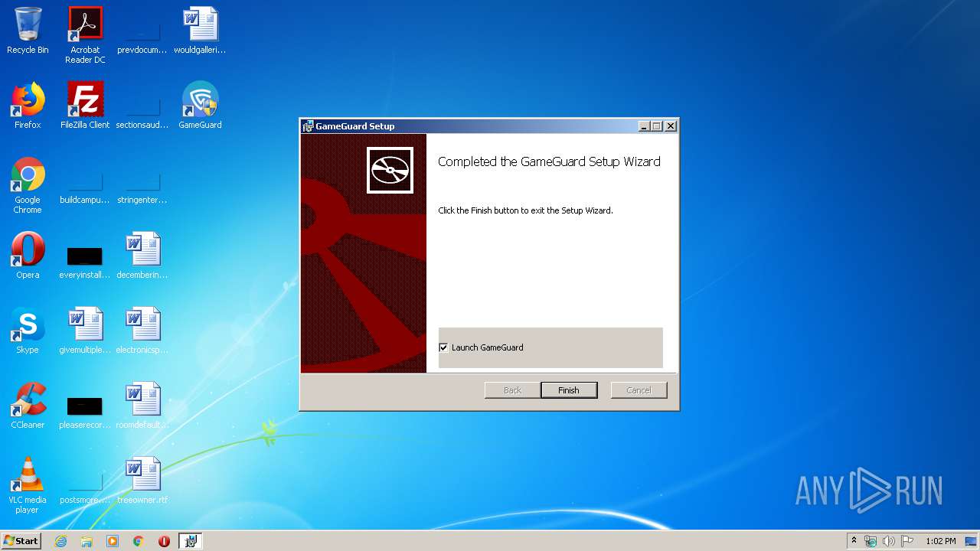Screen dimensions: 980x551
Task: Click the 1:02 PM clock
Action: pyautogui.click(x=940, y=541)
